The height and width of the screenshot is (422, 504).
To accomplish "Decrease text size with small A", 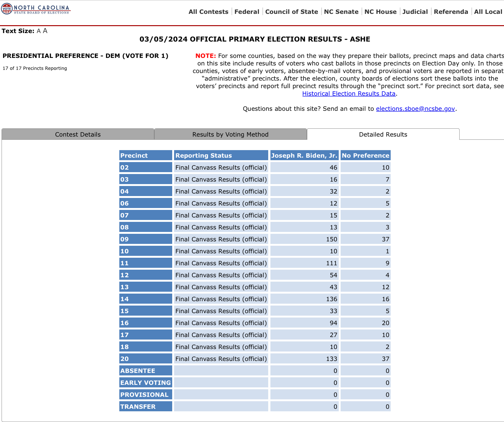I will tap(39, 31).
